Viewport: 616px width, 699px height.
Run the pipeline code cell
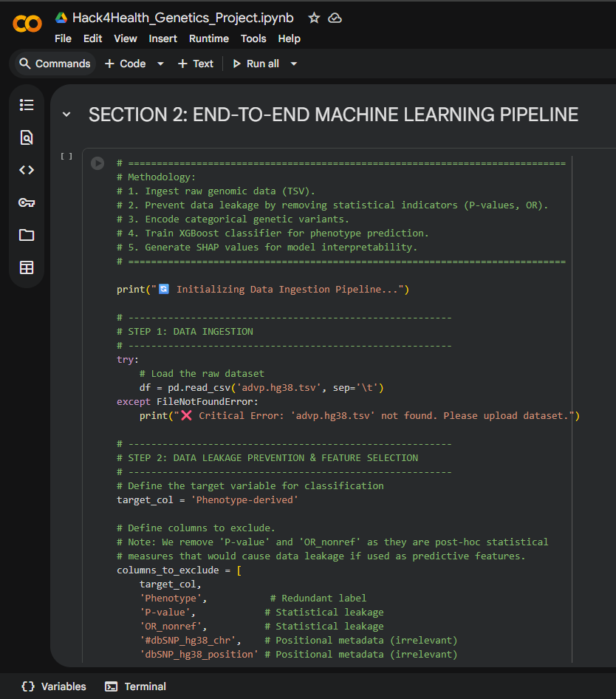pos(97,163)
